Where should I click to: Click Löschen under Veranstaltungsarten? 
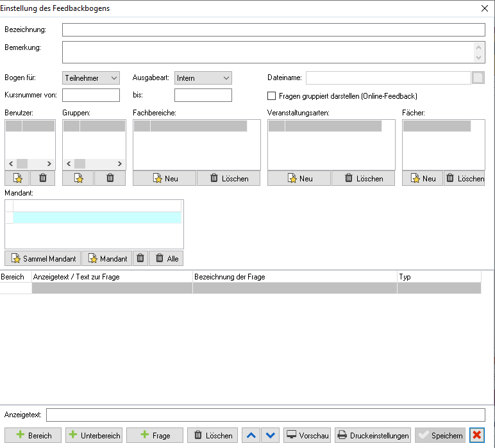tap(364, 178)
